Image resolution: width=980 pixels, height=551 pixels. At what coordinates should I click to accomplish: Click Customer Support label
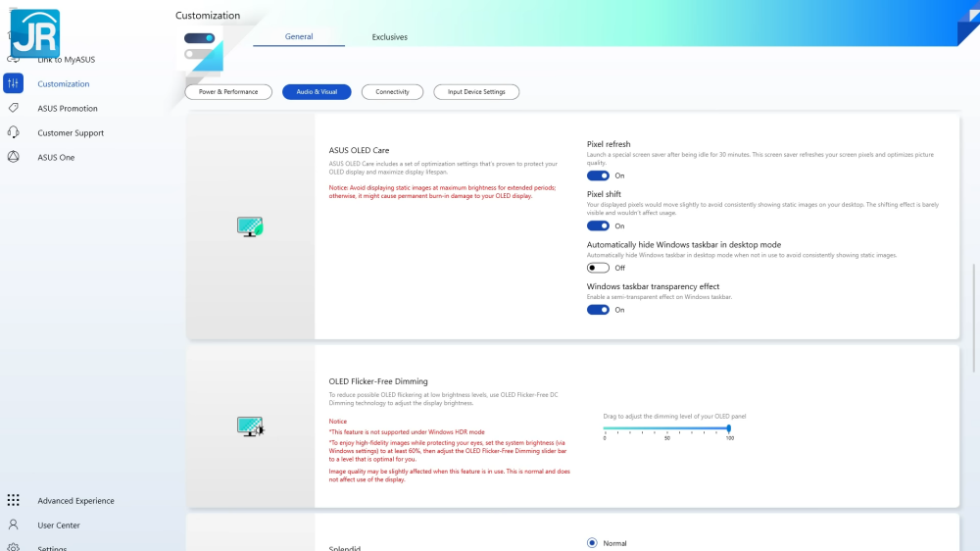[x=71, y=132]
